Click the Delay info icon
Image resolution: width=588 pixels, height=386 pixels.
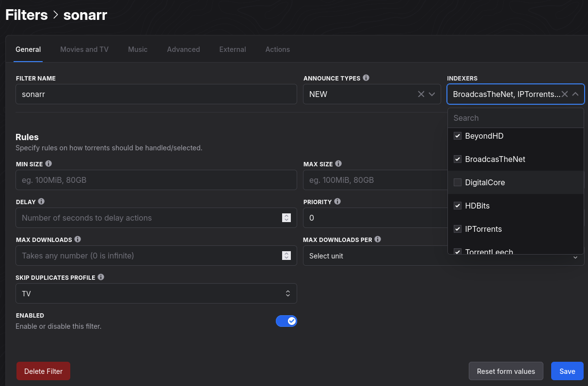(41, 201)
